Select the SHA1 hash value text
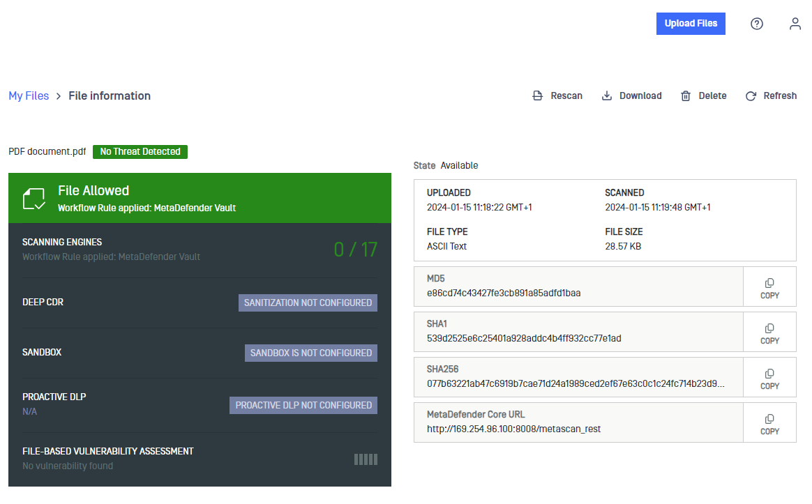This screenshot has width=812, height=504. (524, 338)
